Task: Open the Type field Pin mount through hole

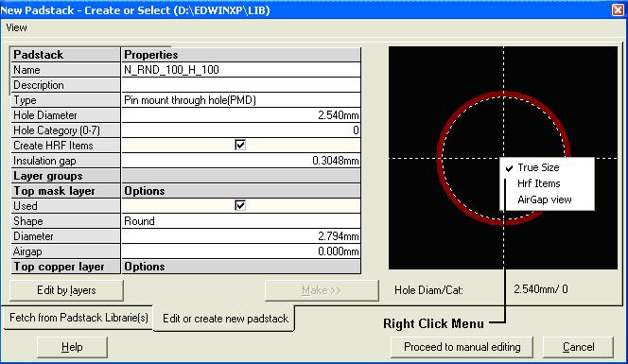Action: tap(241, 100)
